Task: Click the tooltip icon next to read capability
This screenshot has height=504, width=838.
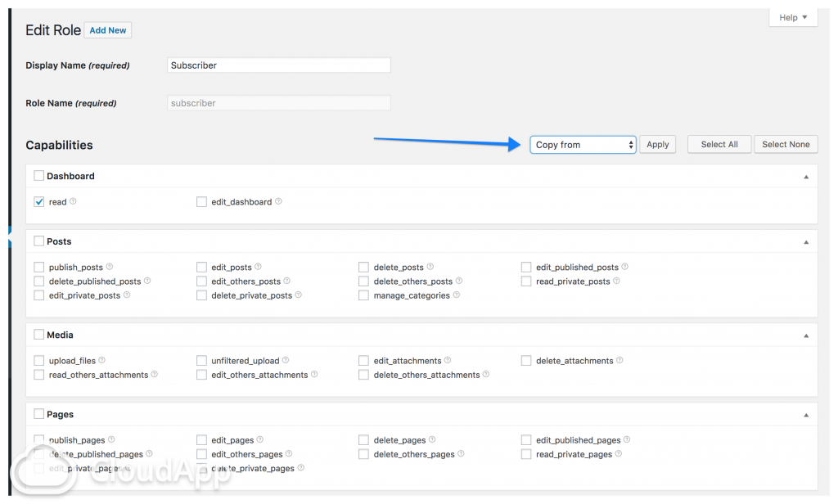Action: click(x=71, y=200)
